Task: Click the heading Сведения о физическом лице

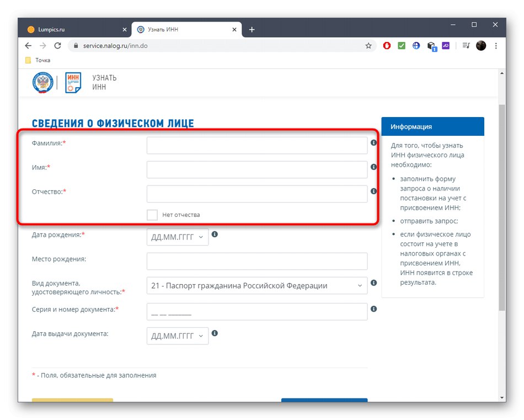Action: (113, 123)
